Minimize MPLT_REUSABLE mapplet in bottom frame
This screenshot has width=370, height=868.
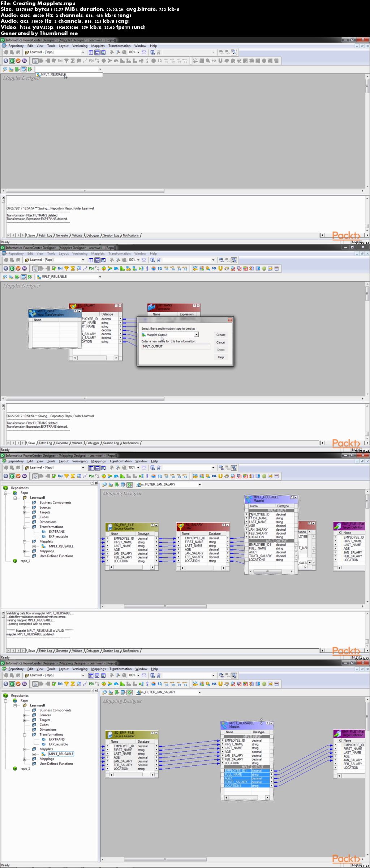point(271,724)
